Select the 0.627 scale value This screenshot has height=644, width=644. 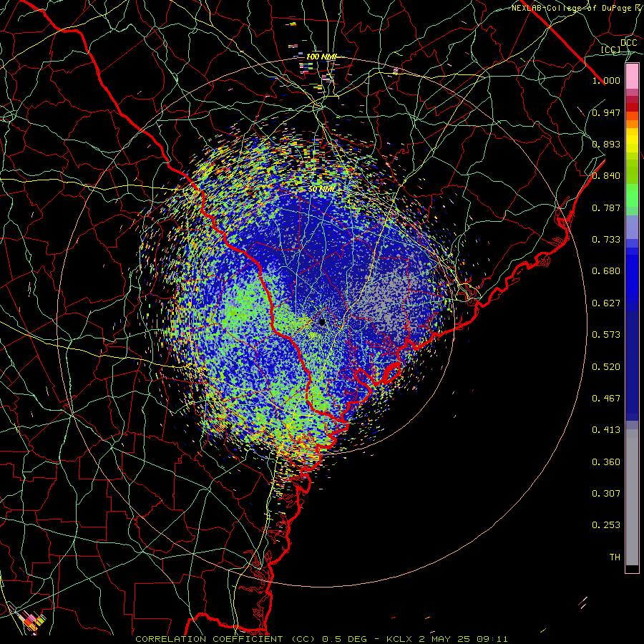tap(606, 303)
